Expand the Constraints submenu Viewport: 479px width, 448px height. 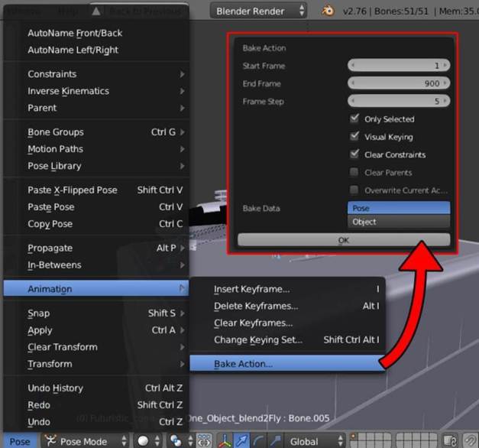point(96,74)
